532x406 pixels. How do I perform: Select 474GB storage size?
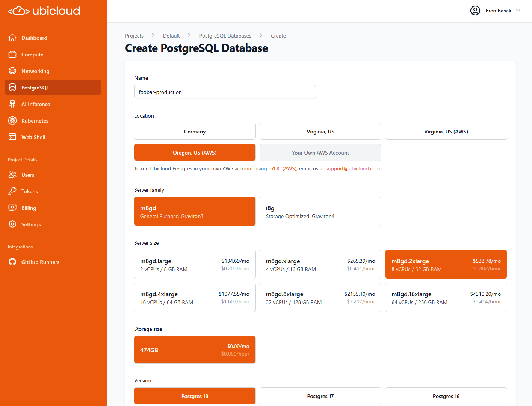point(195,350)
